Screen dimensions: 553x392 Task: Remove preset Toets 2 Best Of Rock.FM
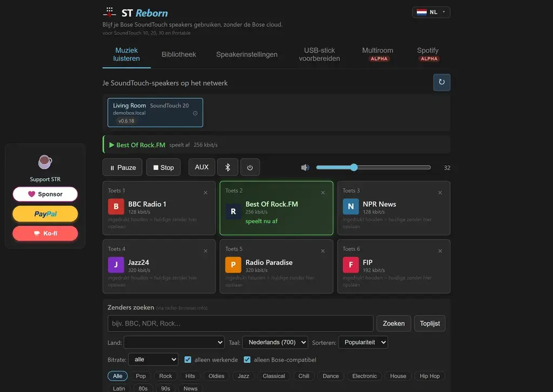[x=323, y=192]
